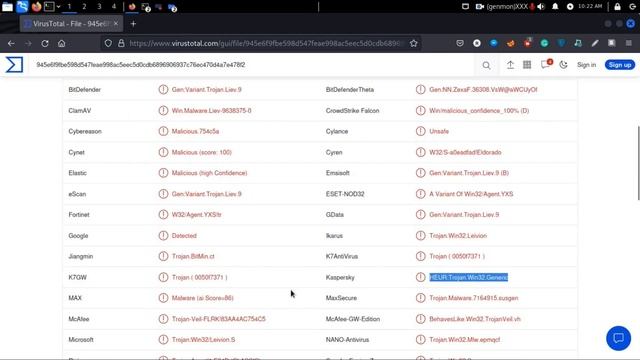Switch to workspace 3

[x=99, y=7]
